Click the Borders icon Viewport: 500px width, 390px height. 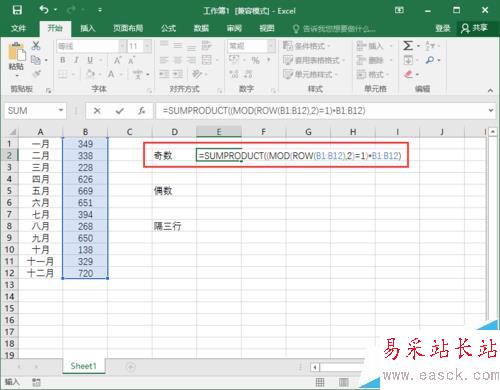coord(63,74)
